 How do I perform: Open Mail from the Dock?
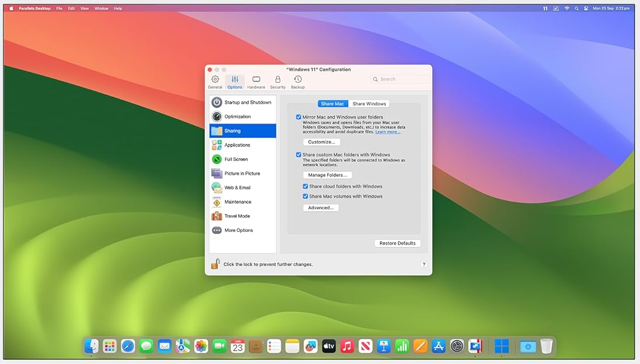click(164, 346)
